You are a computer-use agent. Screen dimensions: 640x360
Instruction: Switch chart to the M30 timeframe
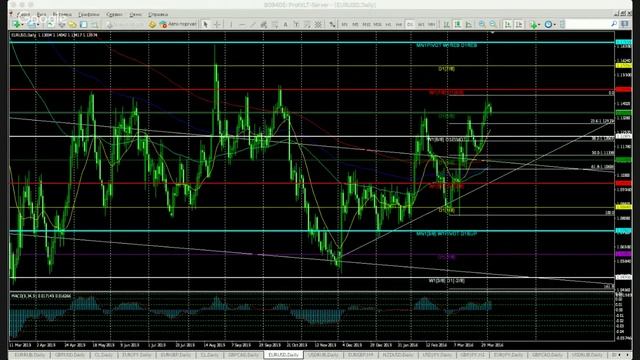(377, 24)
